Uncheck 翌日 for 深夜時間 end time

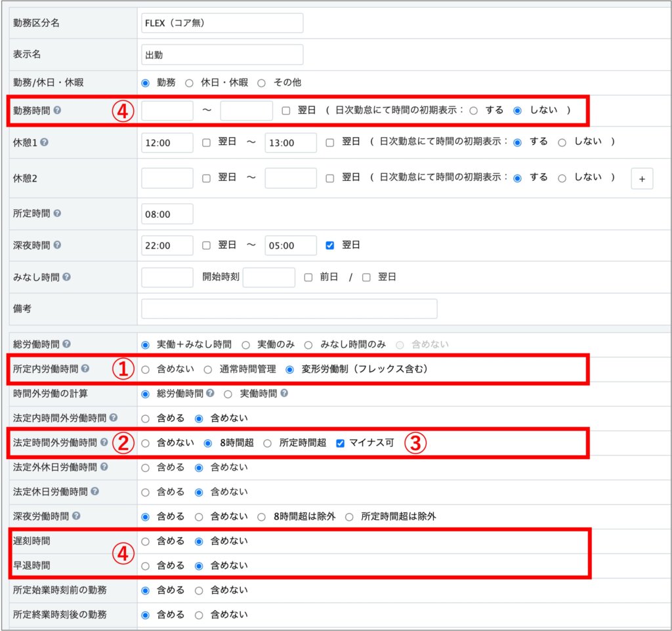pos(330,245)
